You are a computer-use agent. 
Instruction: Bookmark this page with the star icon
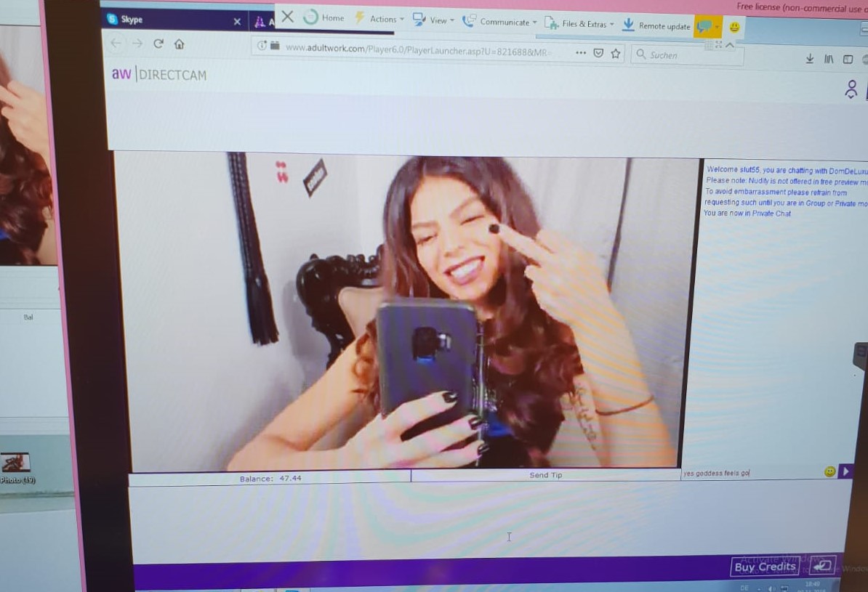tap(616, 53)
